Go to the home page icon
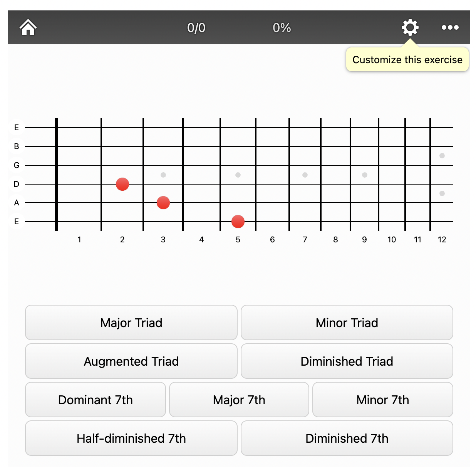The image size is (476, 467). (x=28, y=27)
